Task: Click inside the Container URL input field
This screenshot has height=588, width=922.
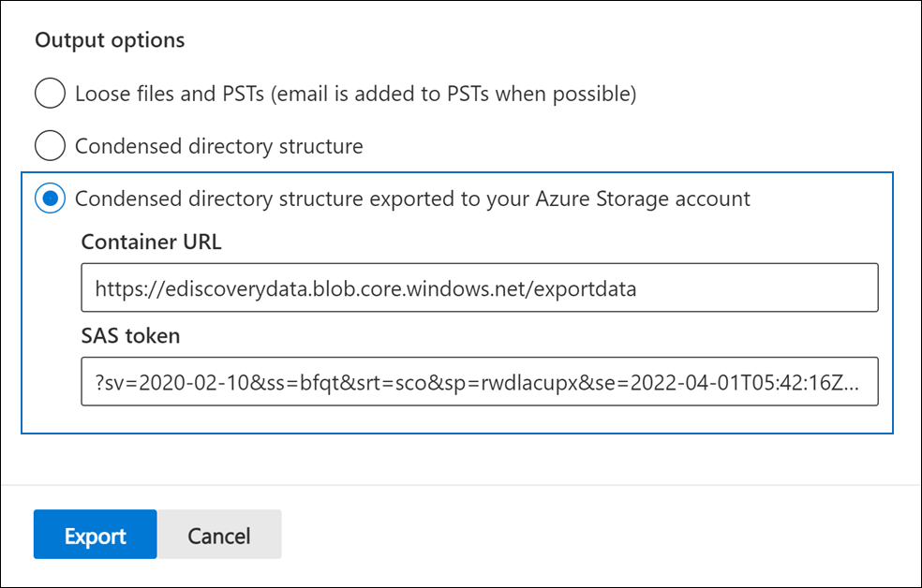Action: pos(479,287)
